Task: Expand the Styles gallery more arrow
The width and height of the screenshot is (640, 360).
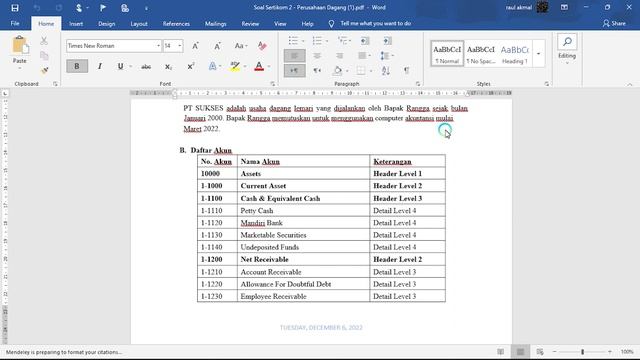Action: [538, 53]
